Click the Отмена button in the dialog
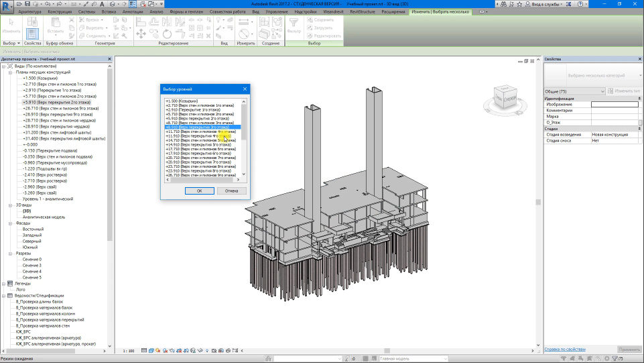 click(x=231, y=191)
